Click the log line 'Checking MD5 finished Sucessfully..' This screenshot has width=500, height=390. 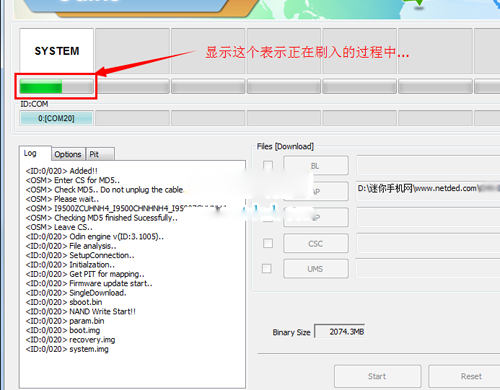coord(102,218)
